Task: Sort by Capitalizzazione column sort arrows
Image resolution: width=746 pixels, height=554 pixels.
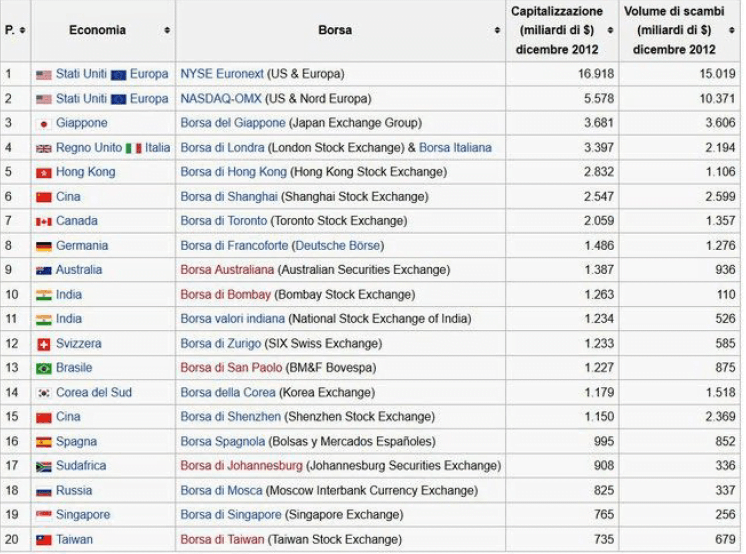Action: pos(610,30)
